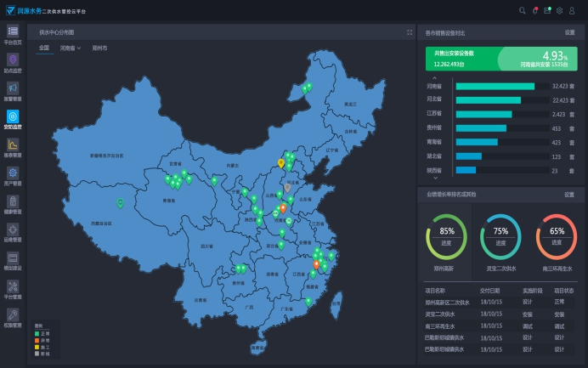Switch to the 郑州市 map tab
The height and width of the screenshot is (368, 588).
coord(99,48)
